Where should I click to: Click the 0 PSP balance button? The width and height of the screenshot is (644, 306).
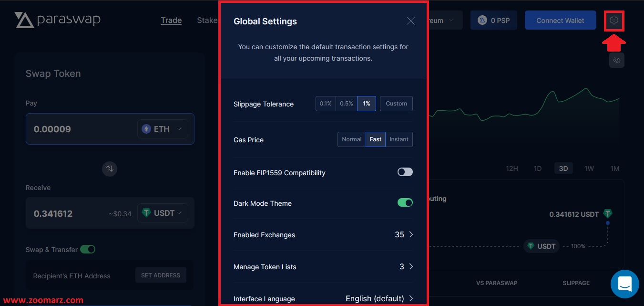[494, 21]
